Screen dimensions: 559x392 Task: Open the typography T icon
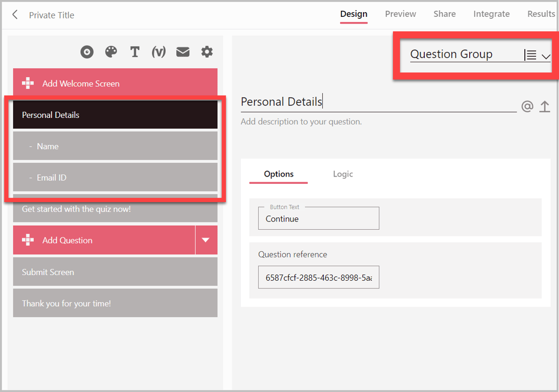135,52
